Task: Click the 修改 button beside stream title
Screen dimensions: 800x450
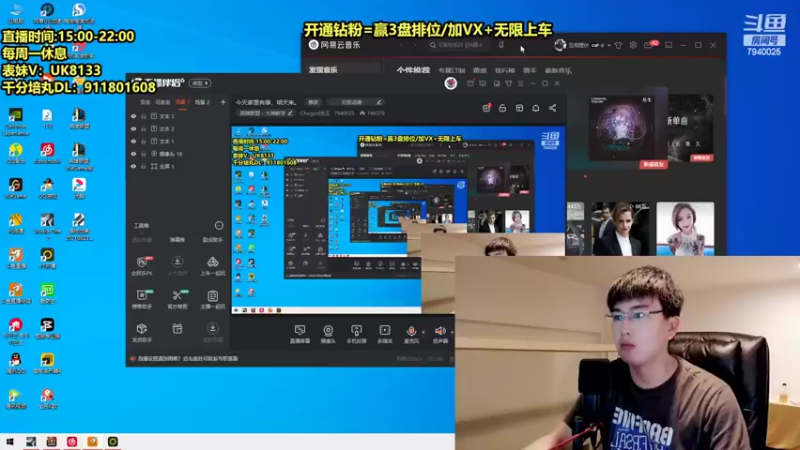Action: click(x=313, y=102)
